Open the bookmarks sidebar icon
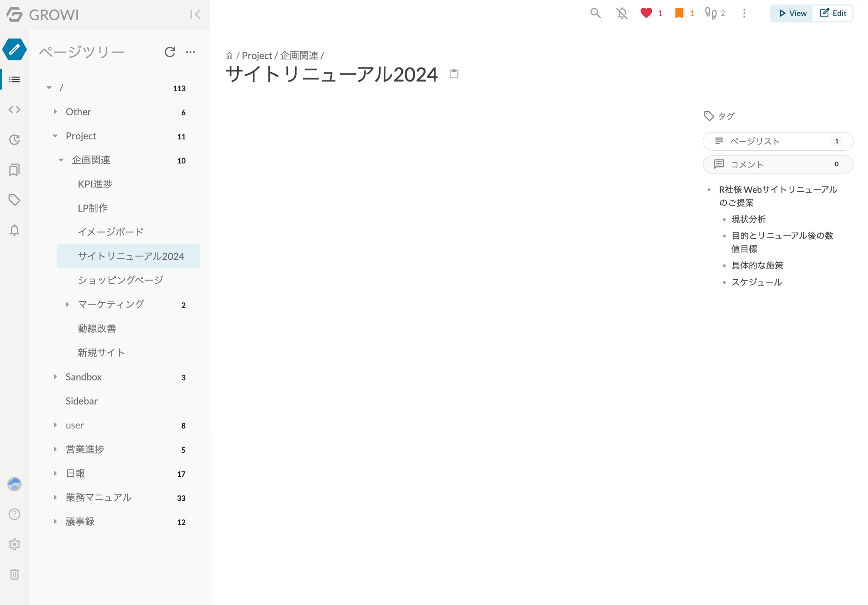868x605 pixels. (14, 170)
